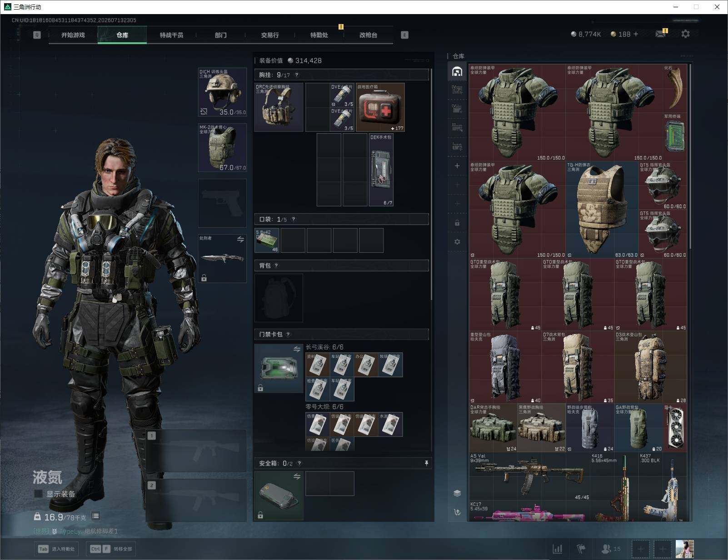Open the mail envelope icon

[660, 34]
